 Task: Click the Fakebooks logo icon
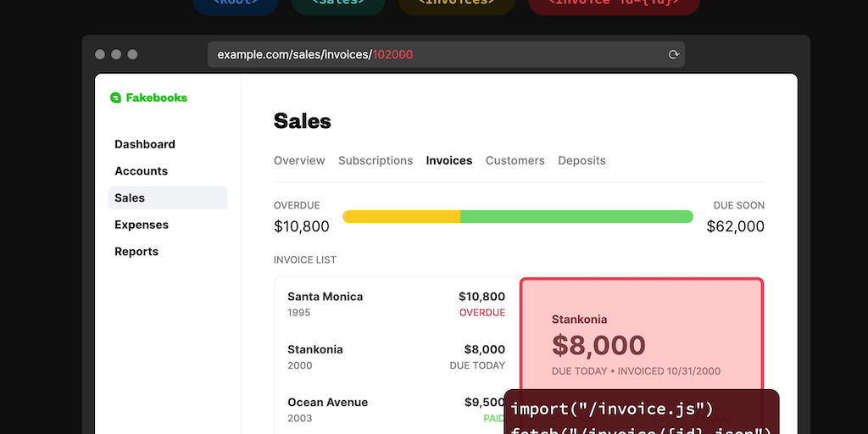coord(116,97)
